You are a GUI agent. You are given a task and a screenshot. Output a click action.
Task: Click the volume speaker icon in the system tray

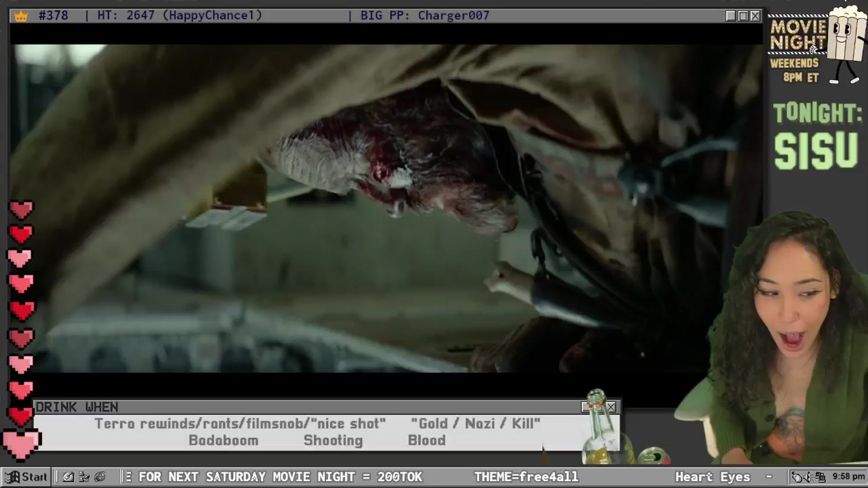click(x=809, y=477)
